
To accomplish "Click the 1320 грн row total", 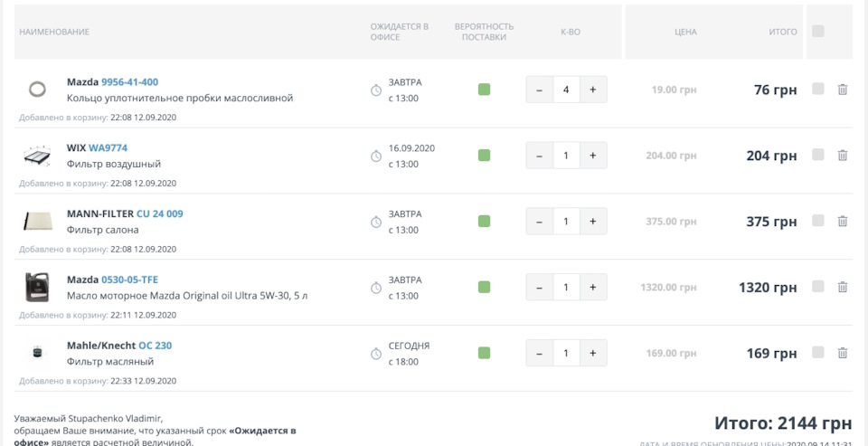I will point(768,288).
